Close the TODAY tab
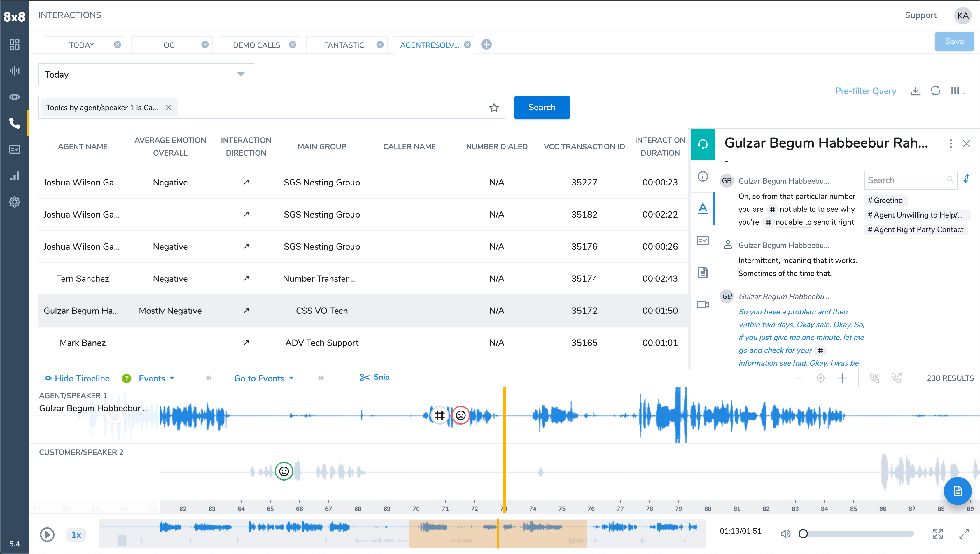The width and height of the screenshot is (980, 554). [118, 45]
